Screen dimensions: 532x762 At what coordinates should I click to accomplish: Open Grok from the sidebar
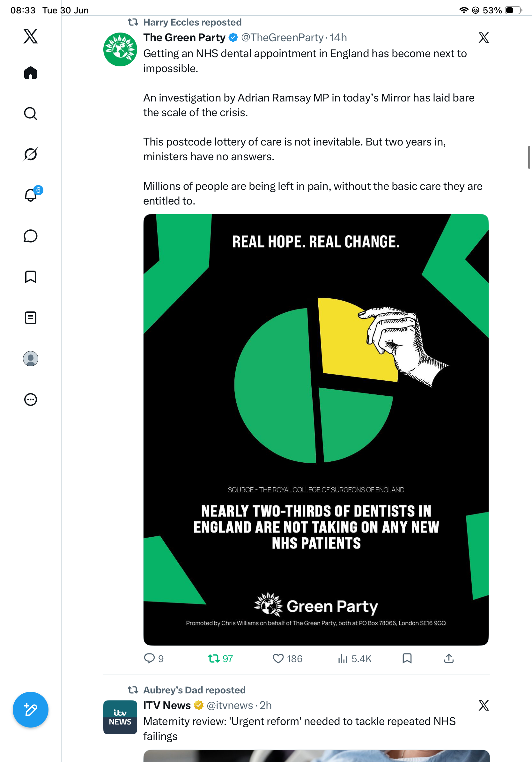click(x=31, y=154)
